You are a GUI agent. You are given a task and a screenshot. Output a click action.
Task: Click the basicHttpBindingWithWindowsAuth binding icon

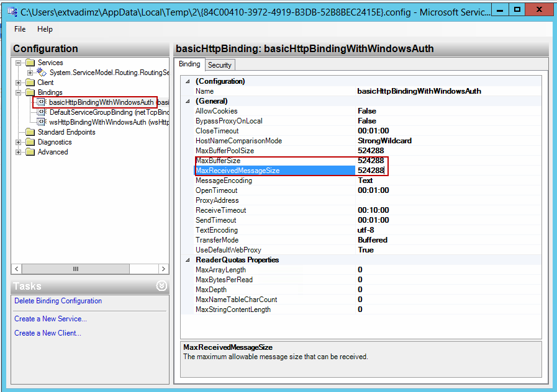coord(42,102)
